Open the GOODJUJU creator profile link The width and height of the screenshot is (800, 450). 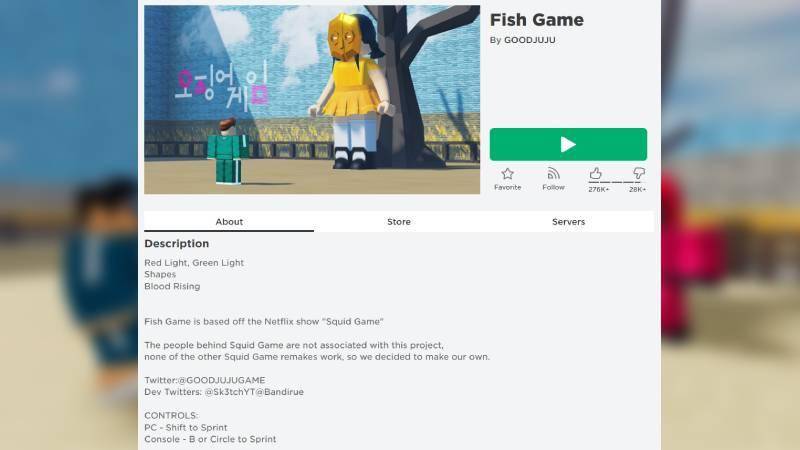530,40
